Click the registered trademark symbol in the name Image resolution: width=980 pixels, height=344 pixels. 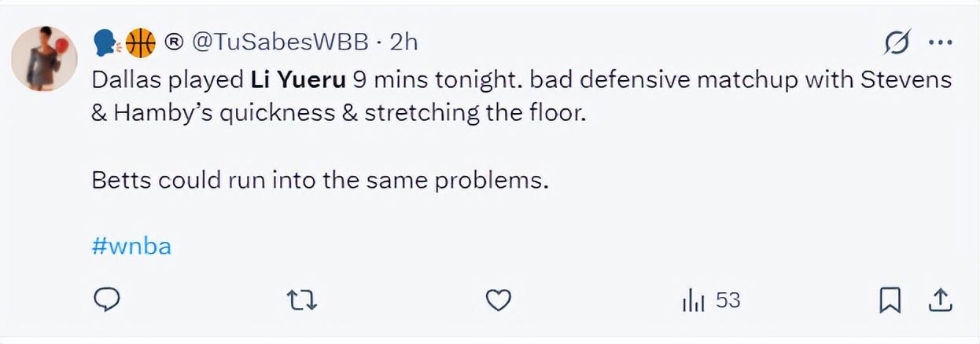174,43
